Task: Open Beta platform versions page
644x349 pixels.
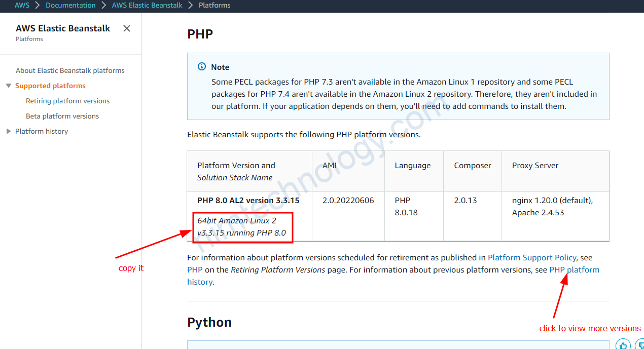Action: (x=62, y=116)
